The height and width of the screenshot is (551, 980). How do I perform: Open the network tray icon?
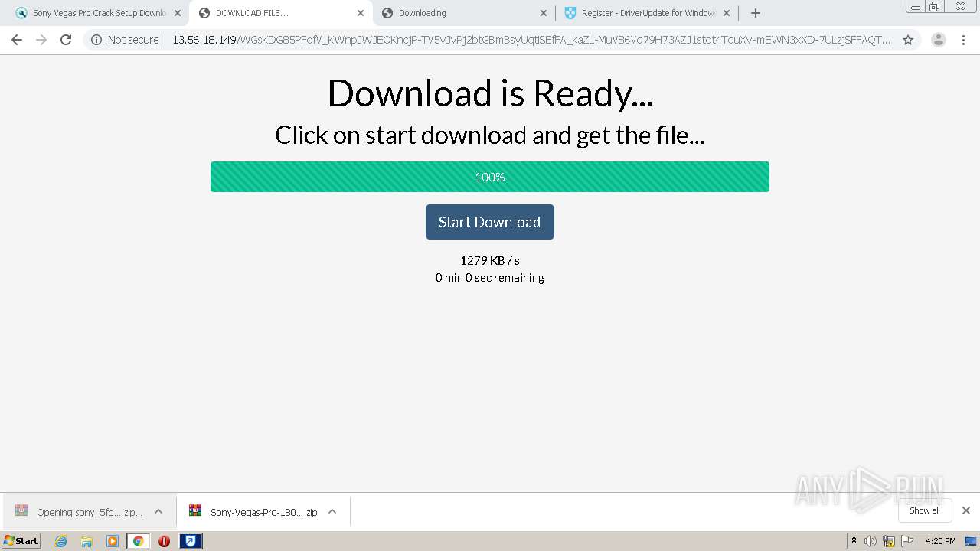point(889,541)
